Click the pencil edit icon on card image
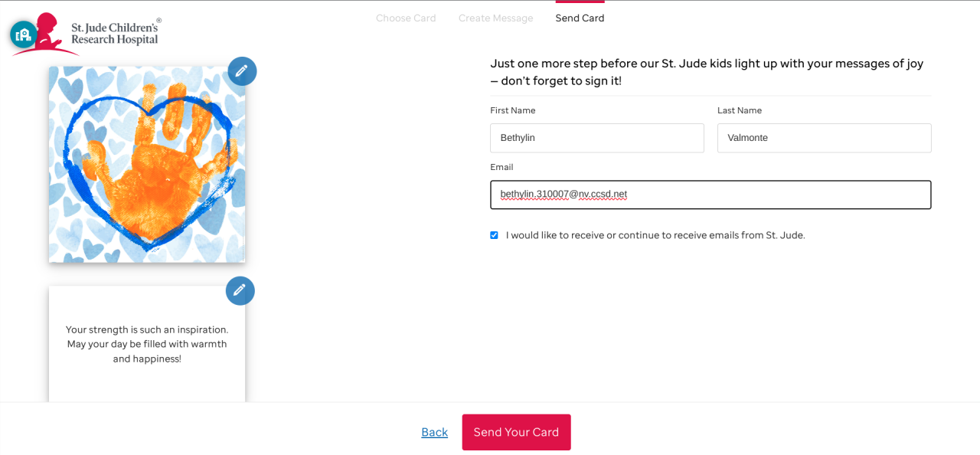The image size is (980, 455). point(242,71)
